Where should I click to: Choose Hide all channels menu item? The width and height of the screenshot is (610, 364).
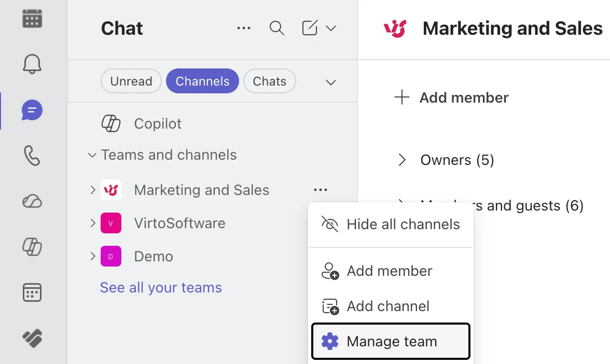[391, 225]
